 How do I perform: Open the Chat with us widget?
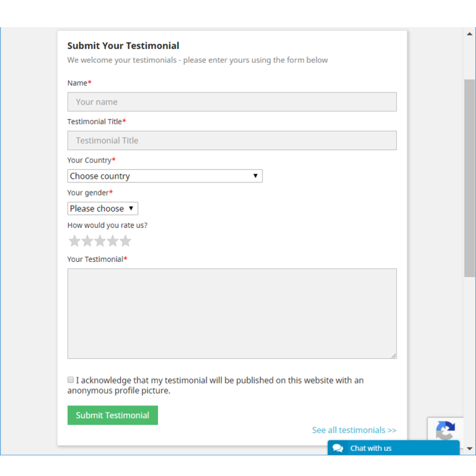pos(393,448)
